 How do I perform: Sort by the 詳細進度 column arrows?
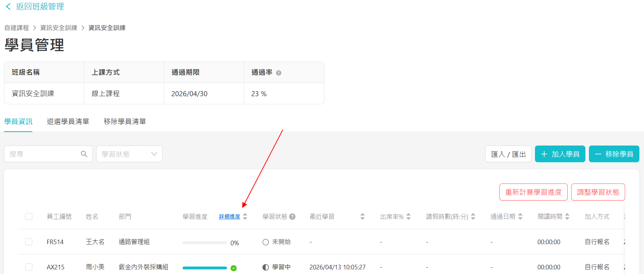(245, 217)
